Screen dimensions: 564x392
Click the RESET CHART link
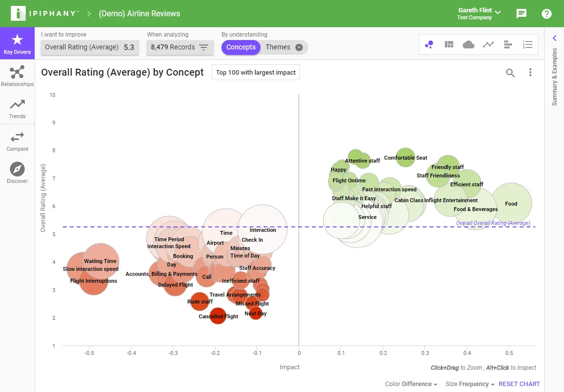coord(519,384)
